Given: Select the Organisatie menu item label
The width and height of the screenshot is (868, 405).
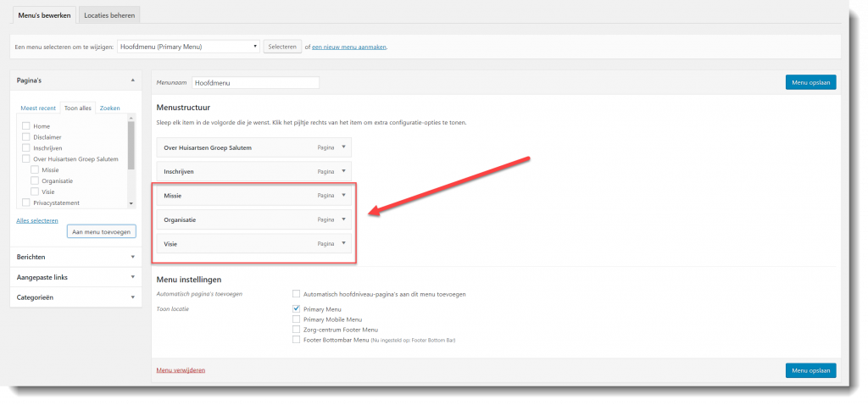Looking at the screenshot, I should 180,219.
